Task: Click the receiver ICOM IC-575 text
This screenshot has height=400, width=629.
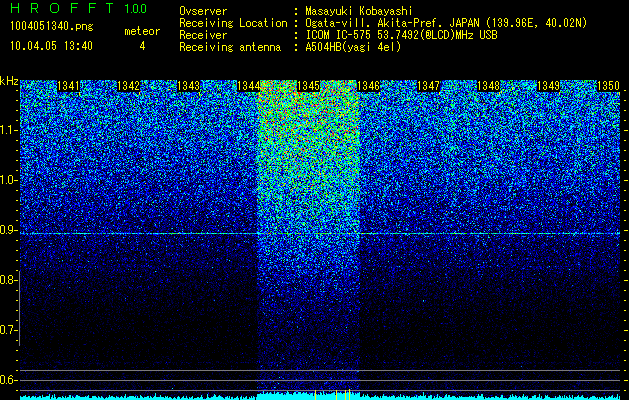Action: [x=401, y=35]
